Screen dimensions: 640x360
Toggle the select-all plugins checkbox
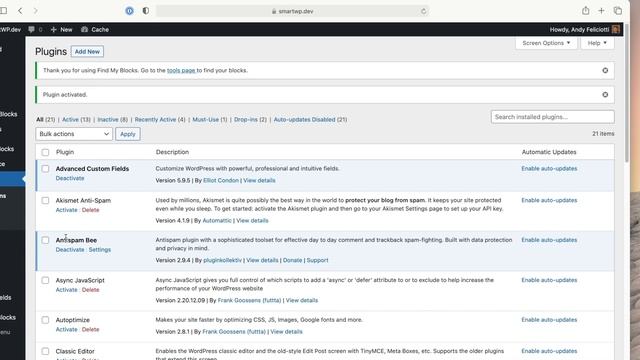45,152
